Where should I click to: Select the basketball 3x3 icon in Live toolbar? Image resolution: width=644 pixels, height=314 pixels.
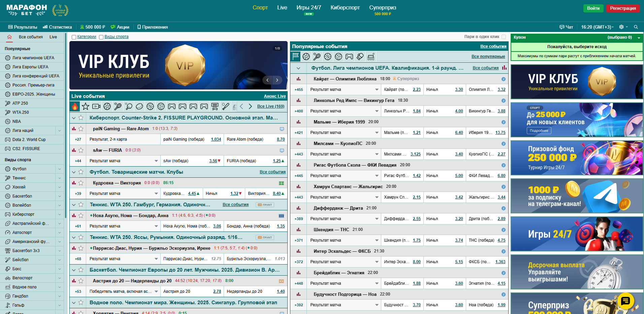(x=215, y=106)
